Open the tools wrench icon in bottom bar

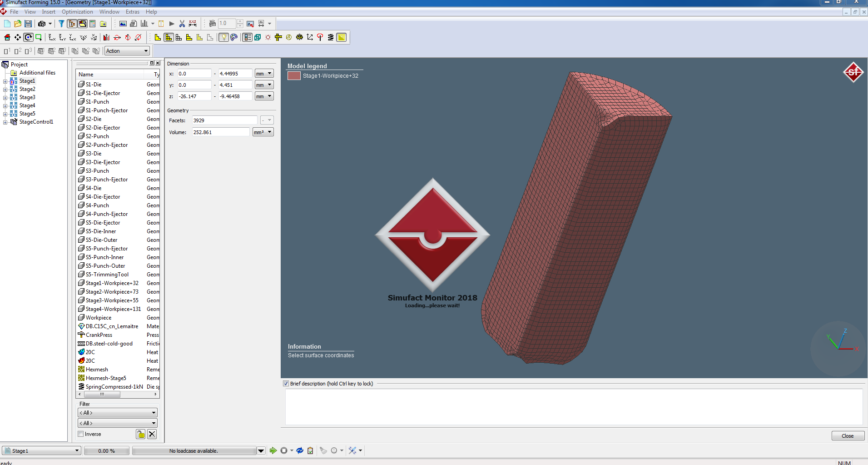coord(352,450)
